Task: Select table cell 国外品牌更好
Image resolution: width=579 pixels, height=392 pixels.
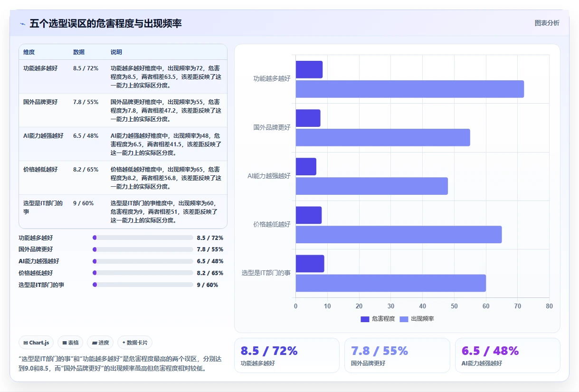Action: coord(40,102)
